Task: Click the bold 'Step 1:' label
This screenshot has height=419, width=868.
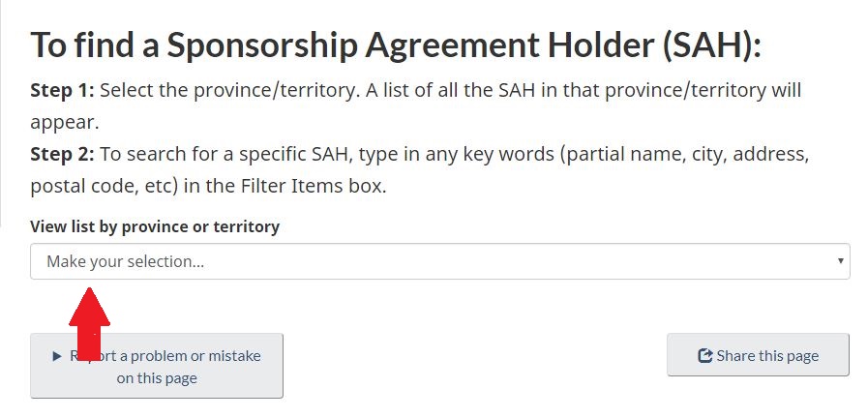Action: point(62,91)
